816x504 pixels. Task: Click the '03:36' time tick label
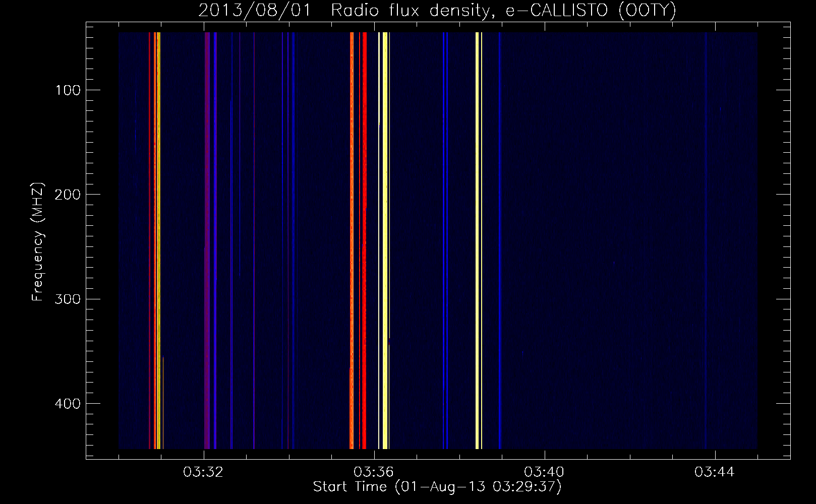(x=374, y=472)
